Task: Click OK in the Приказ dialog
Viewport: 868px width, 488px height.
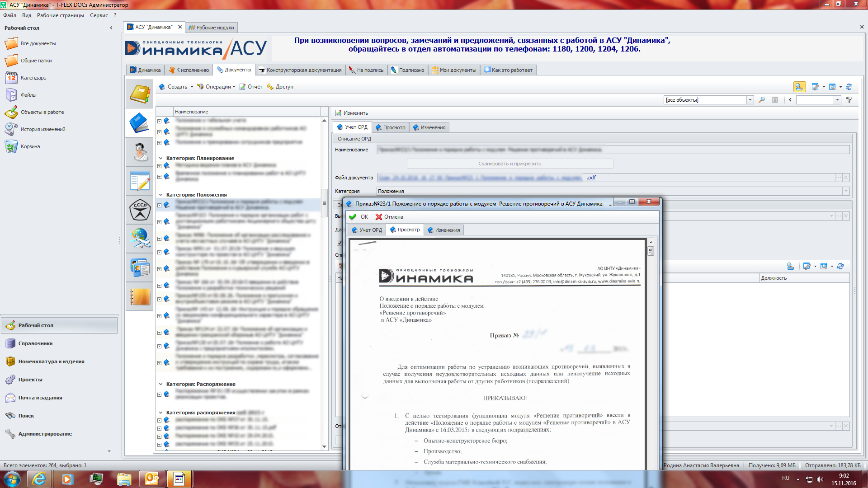Action: pos(359,217)
